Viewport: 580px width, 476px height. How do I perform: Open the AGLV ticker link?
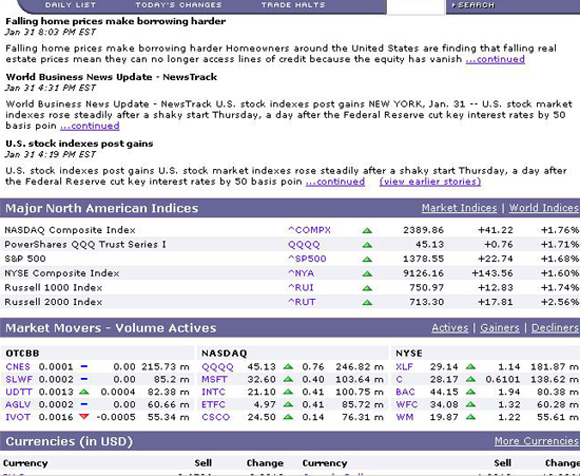(18, 405)
